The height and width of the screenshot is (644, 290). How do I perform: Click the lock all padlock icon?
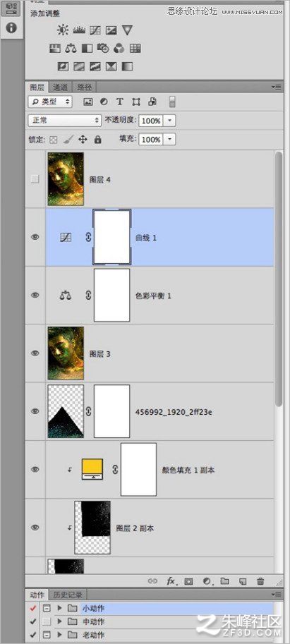tap(97, 140)
